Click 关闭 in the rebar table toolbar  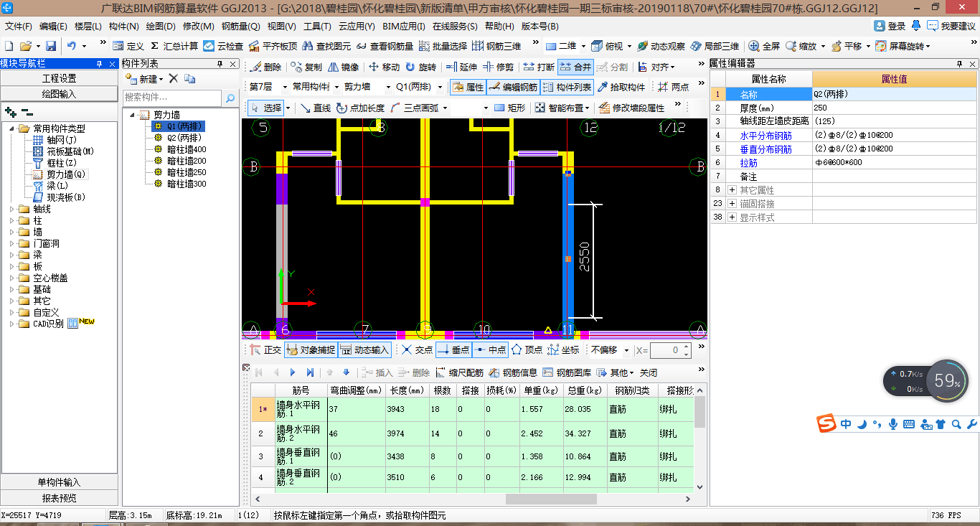click(649, 373)
